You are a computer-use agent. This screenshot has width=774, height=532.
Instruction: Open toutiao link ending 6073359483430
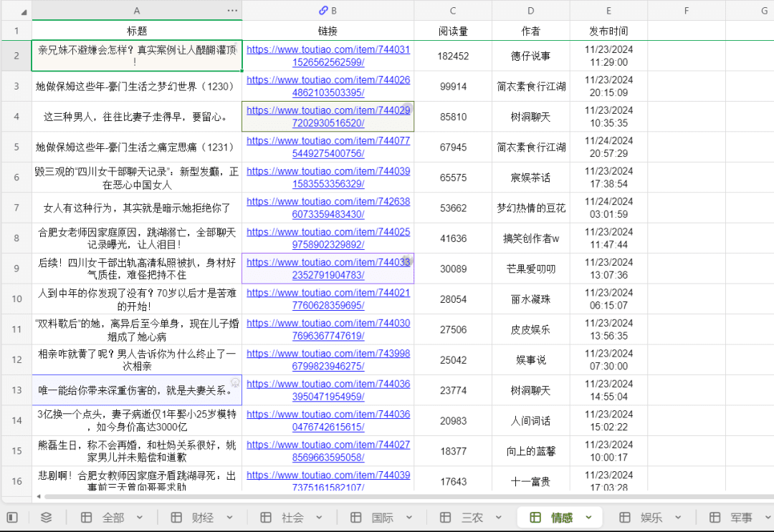(x=328, y=208)
